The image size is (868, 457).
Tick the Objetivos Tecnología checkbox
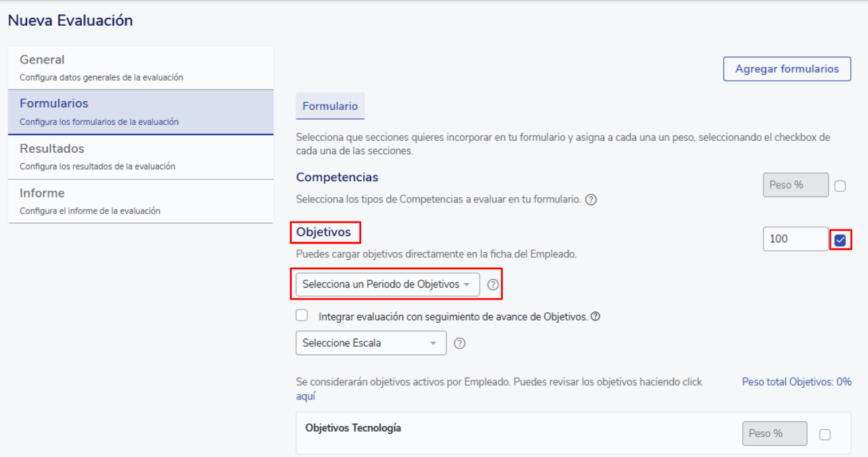pyautogui.click(x=825, y=435)
